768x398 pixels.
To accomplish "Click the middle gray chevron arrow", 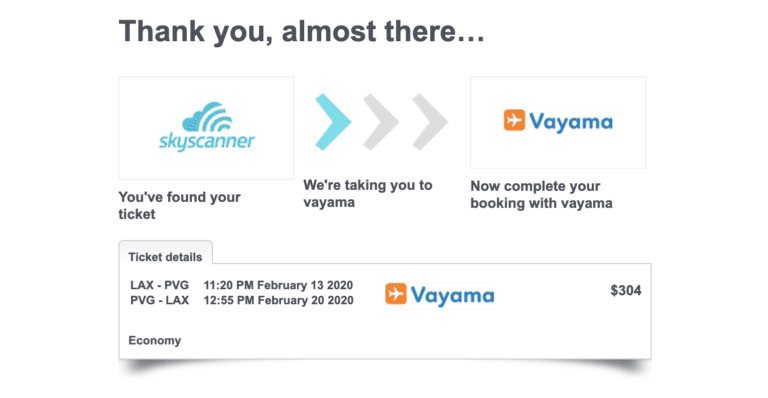I will 381,122.
